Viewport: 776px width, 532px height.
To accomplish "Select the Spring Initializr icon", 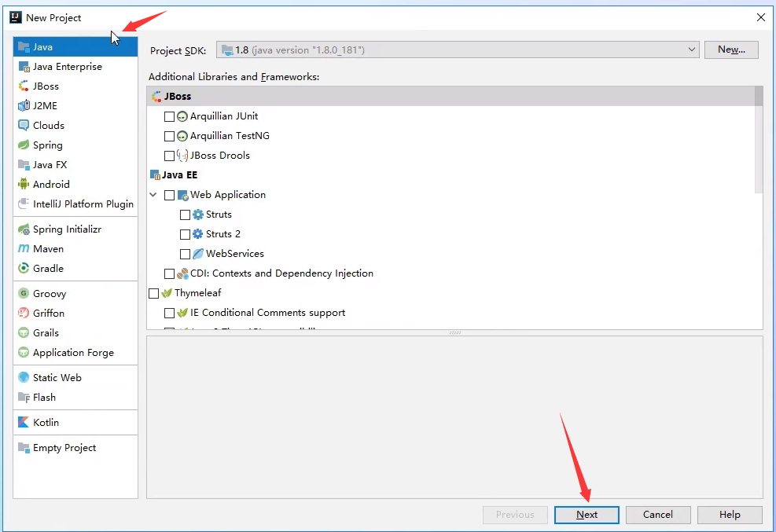I will (x=24, y=229).
